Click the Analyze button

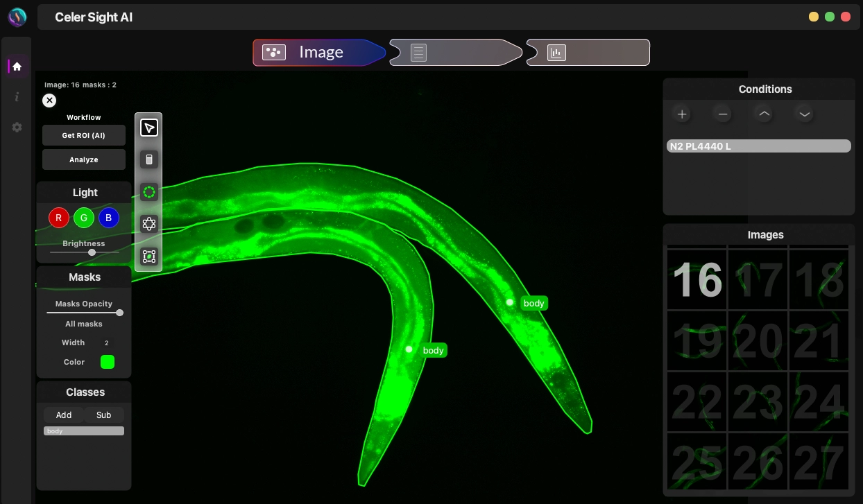[84, 159]
